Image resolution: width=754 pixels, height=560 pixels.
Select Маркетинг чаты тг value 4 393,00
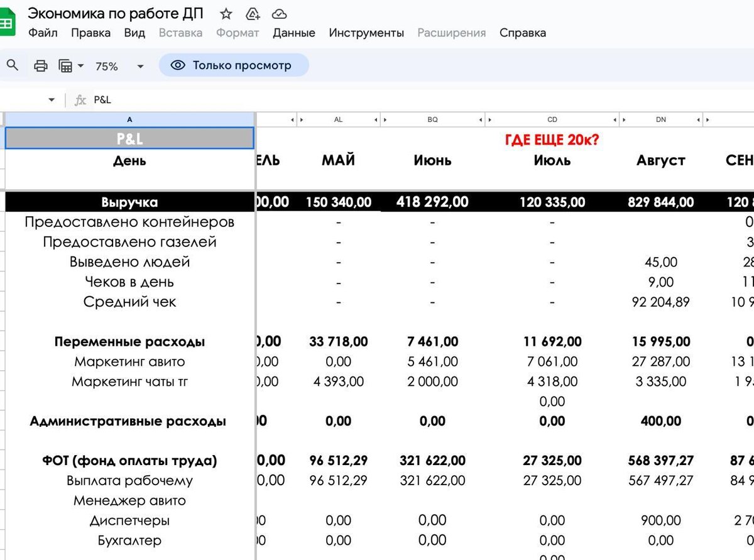click(x=339, y=382)
